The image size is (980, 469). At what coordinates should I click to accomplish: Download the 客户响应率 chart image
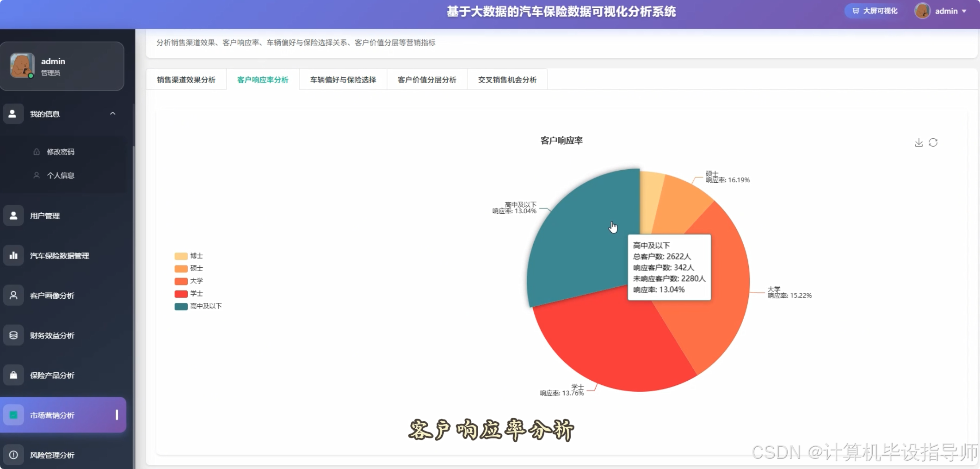[918, 142]
